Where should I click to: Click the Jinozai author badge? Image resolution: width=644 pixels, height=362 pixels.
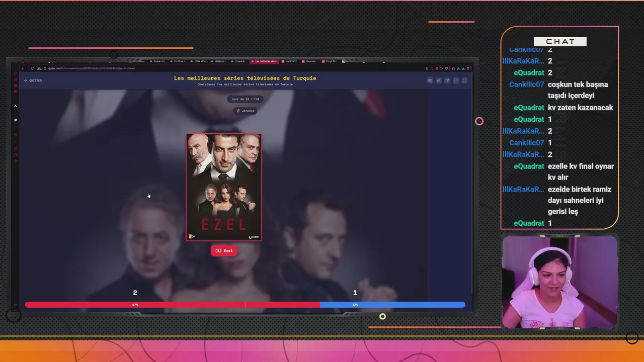245,111
